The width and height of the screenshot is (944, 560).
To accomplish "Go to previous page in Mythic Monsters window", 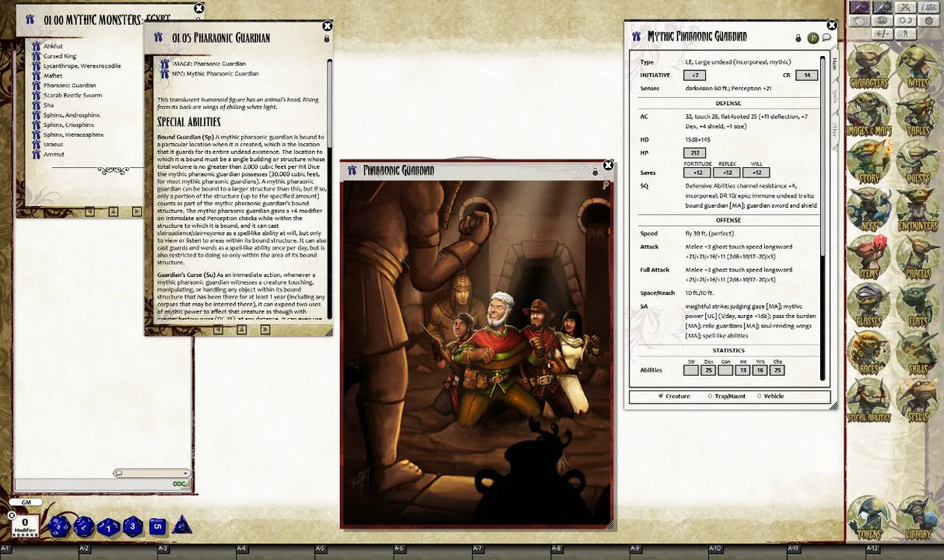I will click(x=89, y=211).
